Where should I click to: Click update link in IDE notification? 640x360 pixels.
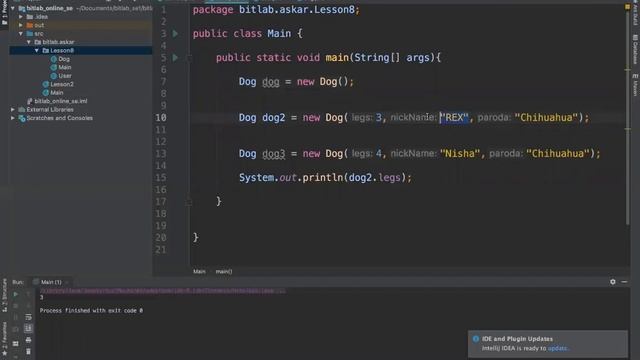point(557,348)
